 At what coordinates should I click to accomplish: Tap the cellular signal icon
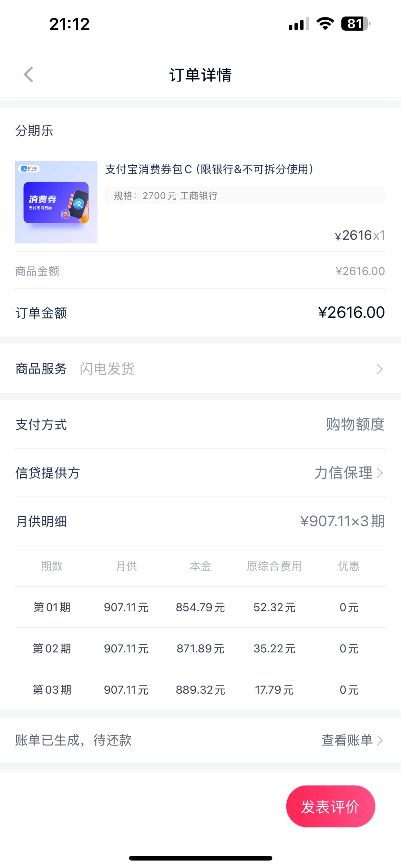[x=299, y=24]
